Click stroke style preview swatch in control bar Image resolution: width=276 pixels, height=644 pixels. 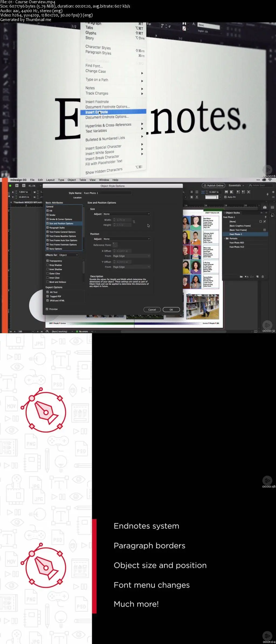(211, 197)
